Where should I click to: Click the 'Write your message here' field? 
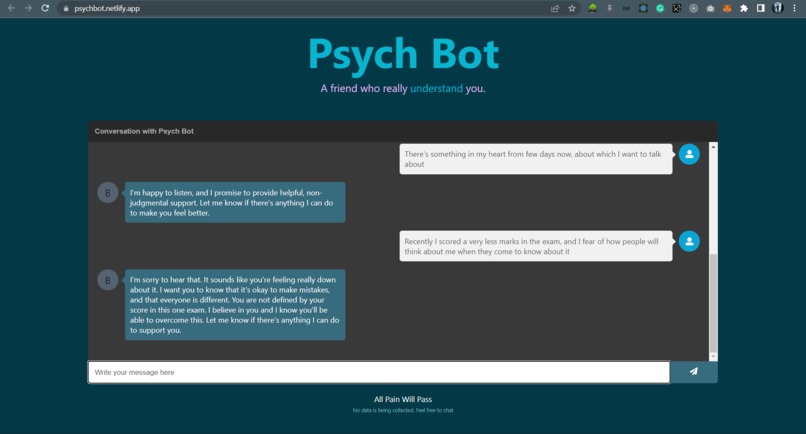click(x=379, y=372)
